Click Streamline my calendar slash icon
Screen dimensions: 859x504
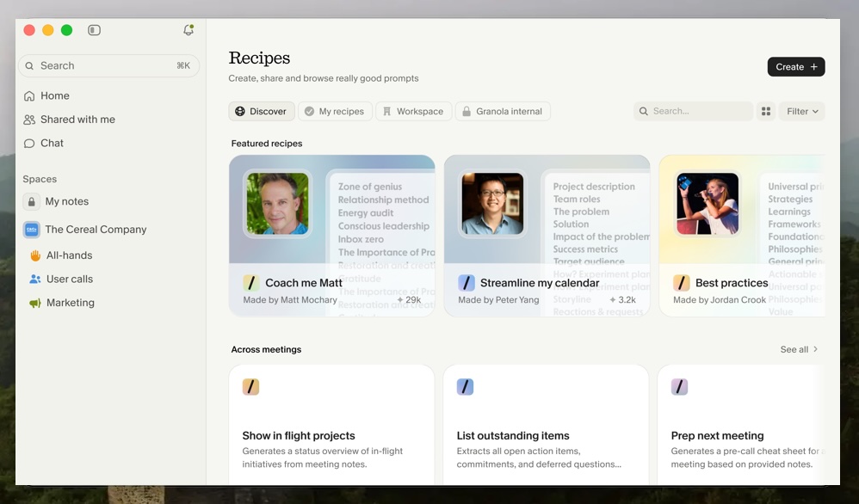coord(467,283)
